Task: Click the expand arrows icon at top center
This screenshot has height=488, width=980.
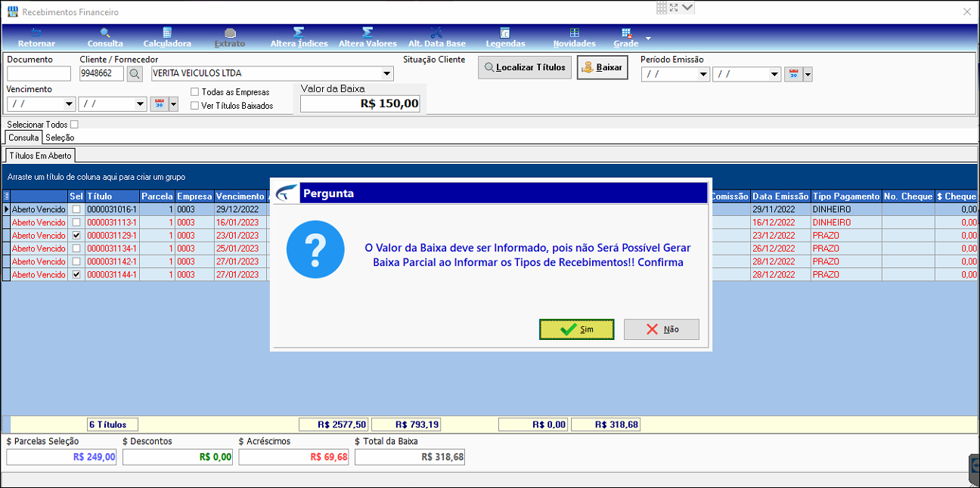Action: pos(674,8)
